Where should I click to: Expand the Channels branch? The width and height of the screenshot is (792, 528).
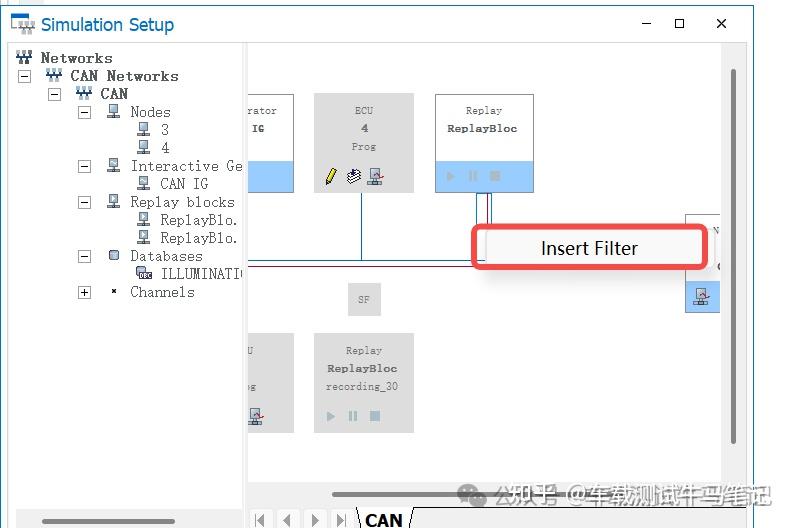pyautogui.click(x=84, y=293)
